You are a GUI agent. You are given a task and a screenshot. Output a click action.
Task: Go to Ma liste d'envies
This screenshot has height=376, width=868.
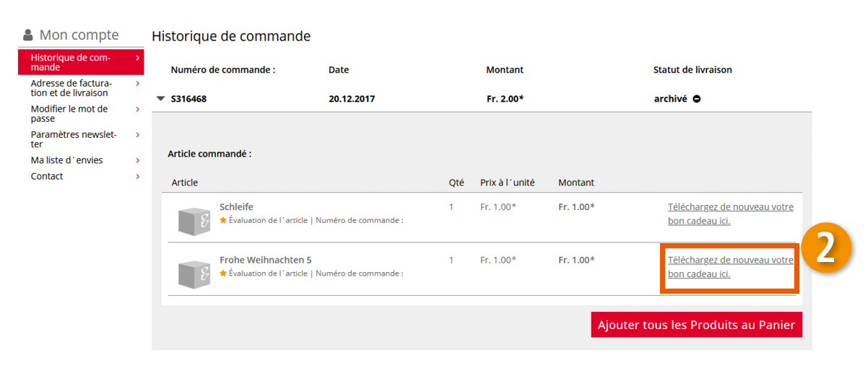click(66, 160)
